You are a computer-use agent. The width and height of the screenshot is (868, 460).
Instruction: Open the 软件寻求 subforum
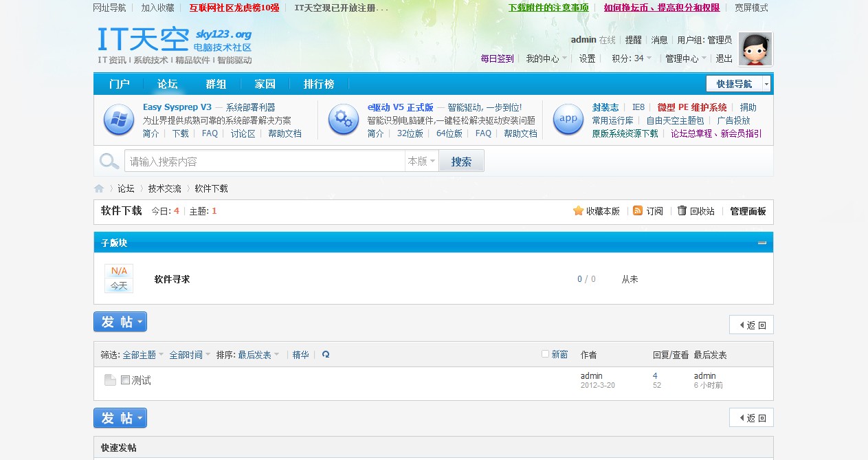click(x=172, y=279)
